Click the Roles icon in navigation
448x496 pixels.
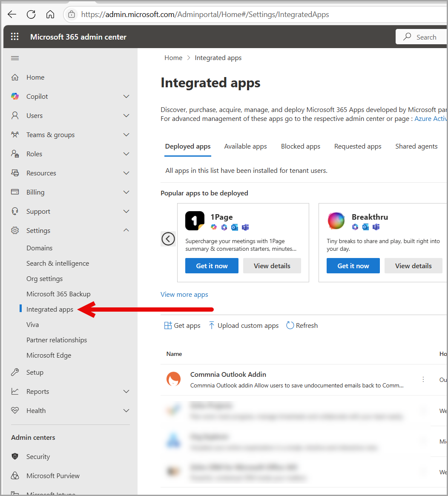pyautogui.click(x=15, y=154)
